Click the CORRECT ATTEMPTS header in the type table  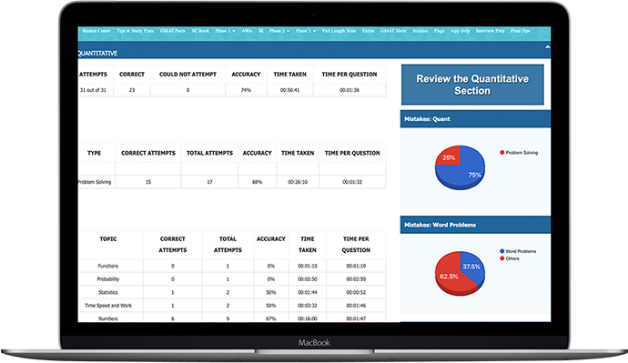click(148, 153)
